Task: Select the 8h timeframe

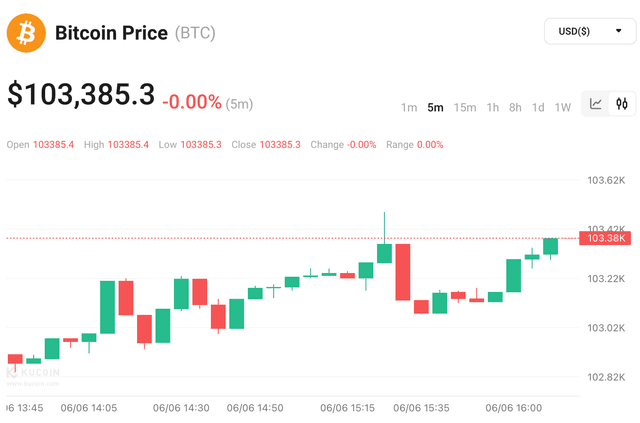Action: 515,107
